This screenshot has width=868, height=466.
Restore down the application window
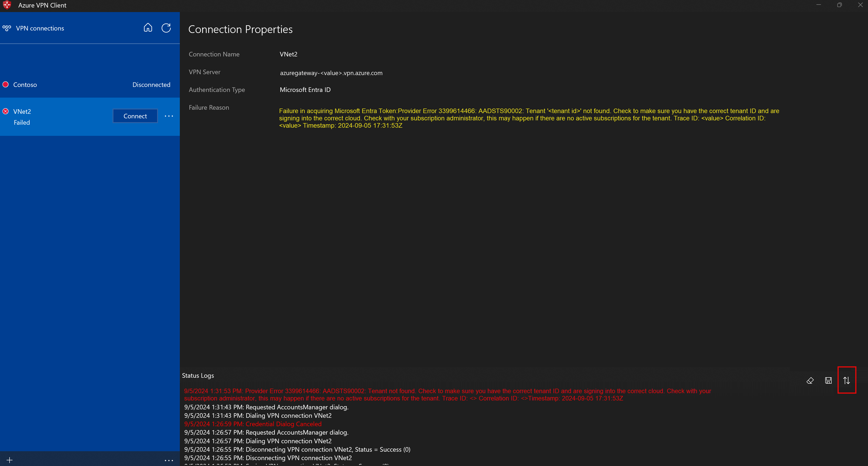[839, 5]
